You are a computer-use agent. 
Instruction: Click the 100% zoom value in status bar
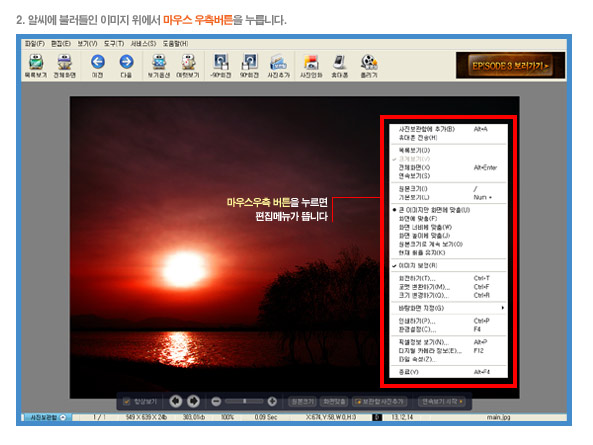pos(227,417)
